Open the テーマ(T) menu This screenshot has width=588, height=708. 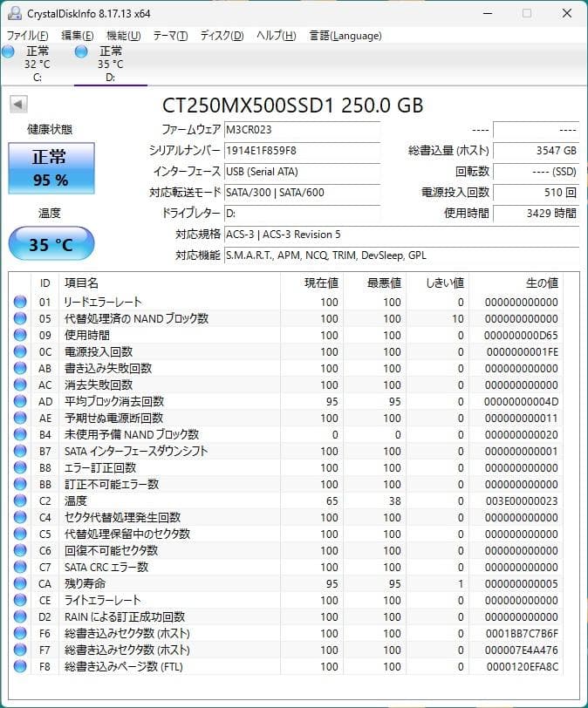coord(170,35)
